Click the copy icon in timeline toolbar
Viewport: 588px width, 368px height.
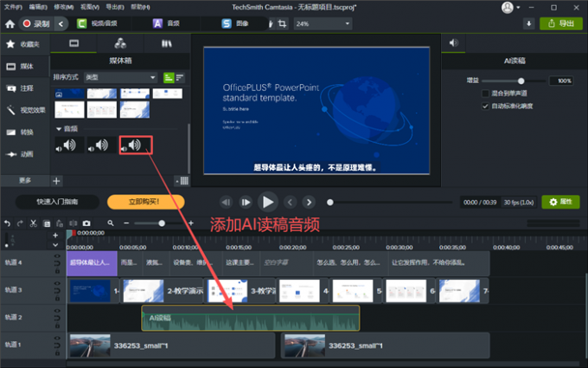pyautogui.click(x=47, y=223)
